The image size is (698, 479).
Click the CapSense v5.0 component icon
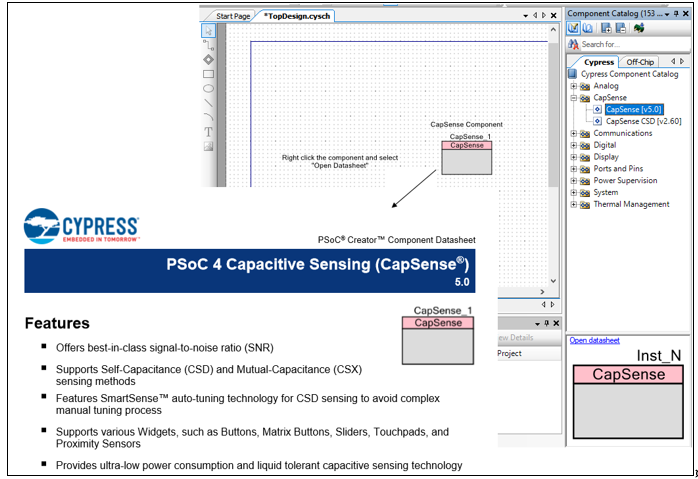tap(597, 110)
